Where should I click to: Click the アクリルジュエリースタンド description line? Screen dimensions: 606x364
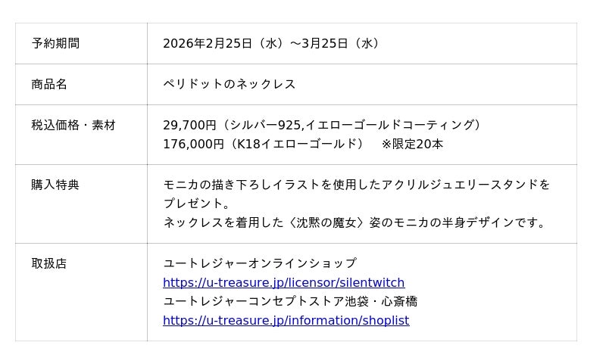[x=356, y=185]
